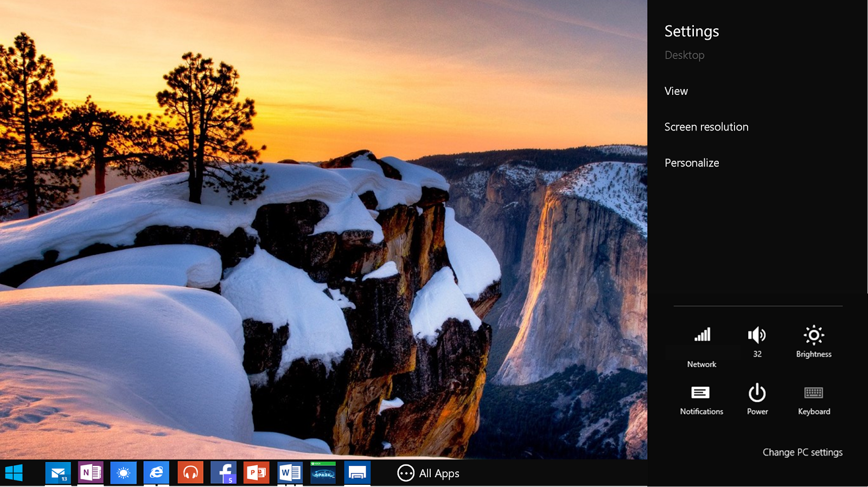This screenshot has width=868, height=487.
Task: Open Screen resolution settings
Action: pyautogui.click(x=706, y=127)
